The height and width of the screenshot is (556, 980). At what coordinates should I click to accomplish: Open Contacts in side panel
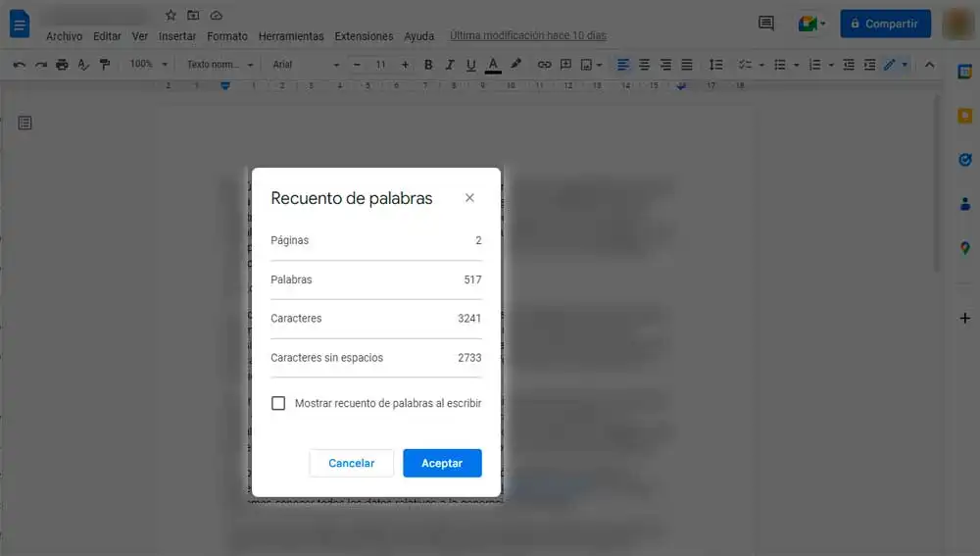coord(964,204)
